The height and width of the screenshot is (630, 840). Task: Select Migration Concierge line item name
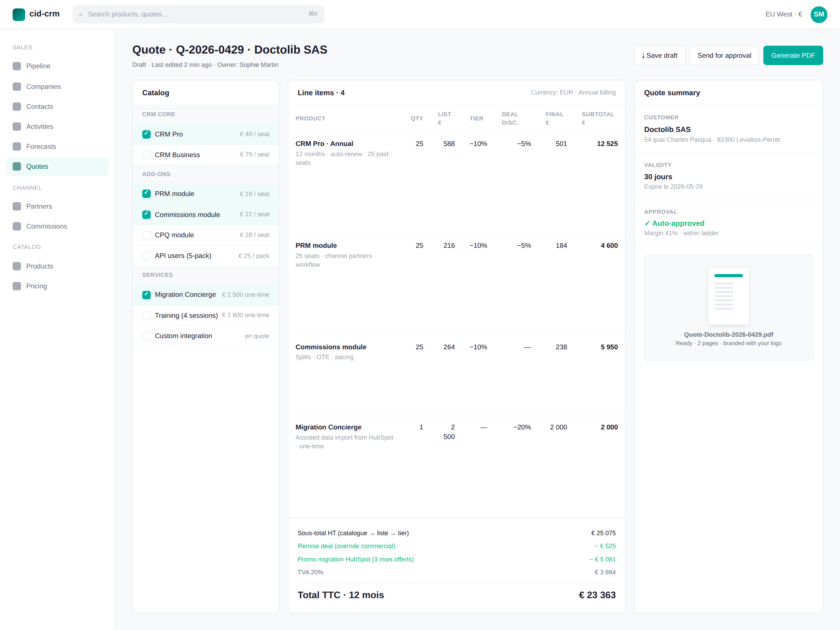coord(329,427)
